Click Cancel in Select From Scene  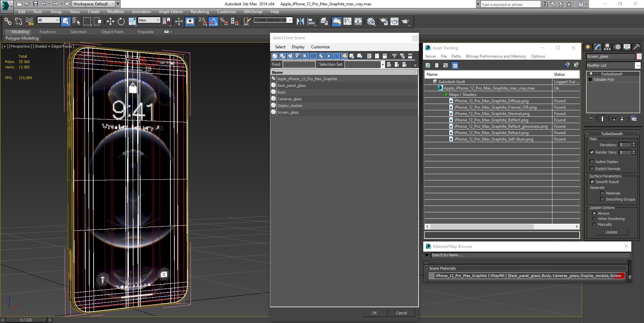[401, 313]
